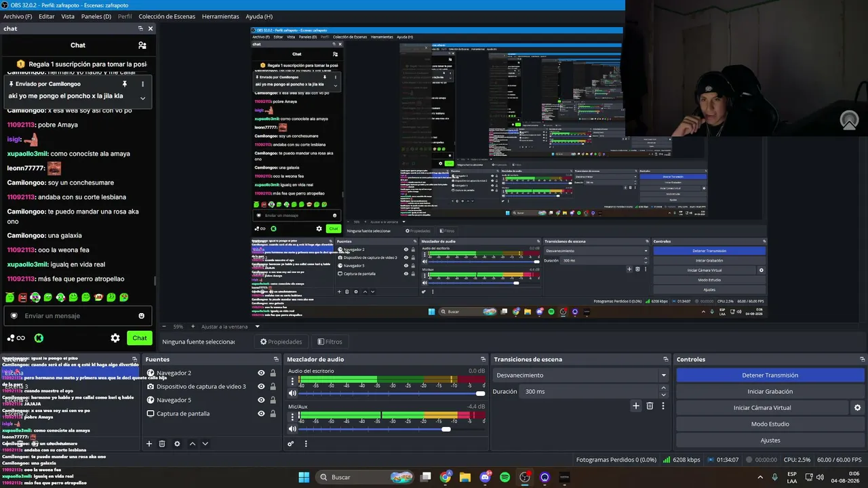Open Ajustar a la ventana scaling dropdown
This screenshot has height=488, width=868.
click(x=231, y=327)
